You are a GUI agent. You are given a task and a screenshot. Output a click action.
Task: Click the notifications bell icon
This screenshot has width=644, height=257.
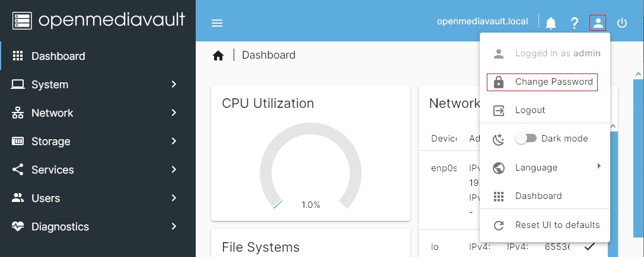click(x=551, y=23)
